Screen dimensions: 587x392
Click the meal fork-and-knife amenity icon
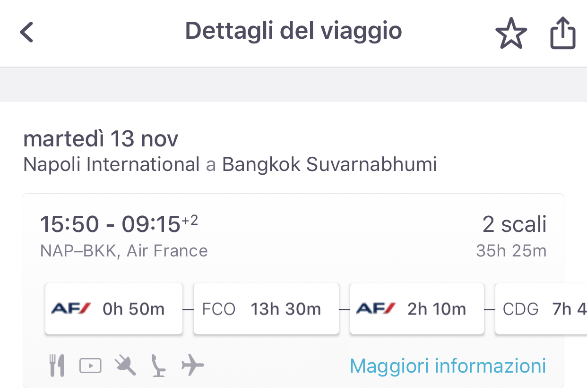coord(57,366)
